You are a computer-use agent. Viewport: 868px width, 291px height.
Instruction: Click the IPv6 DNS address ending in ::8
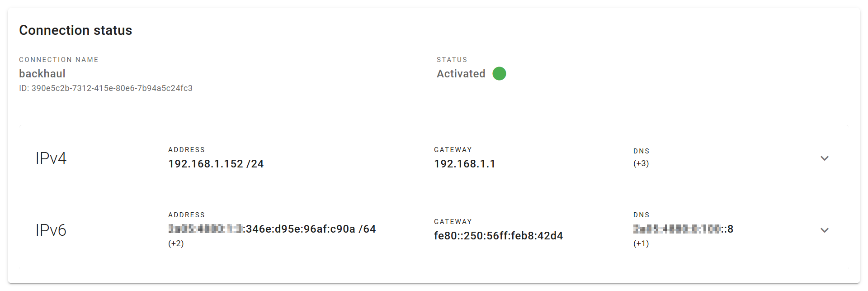click(x=683, y=229)
